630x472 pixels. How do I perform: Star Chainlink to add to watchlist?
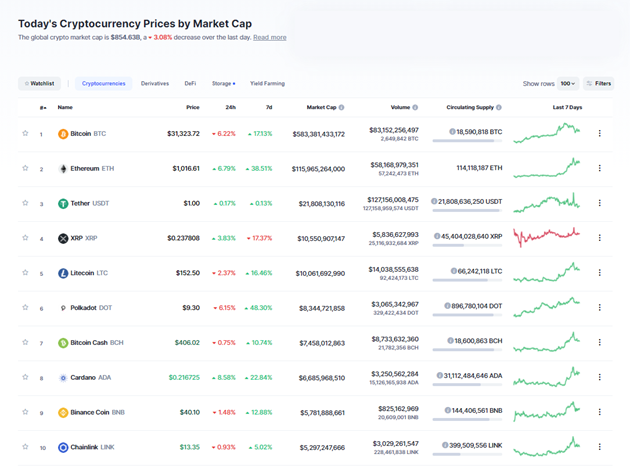pos(25,447)
